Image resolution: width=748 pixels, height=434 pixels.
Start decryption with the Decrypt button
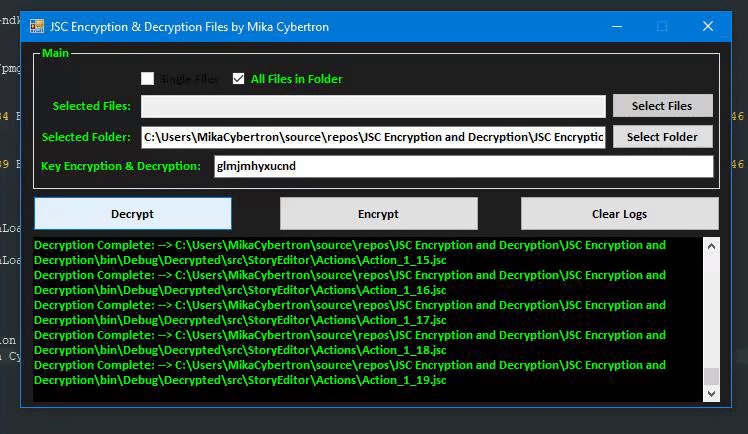click(133, 214)
